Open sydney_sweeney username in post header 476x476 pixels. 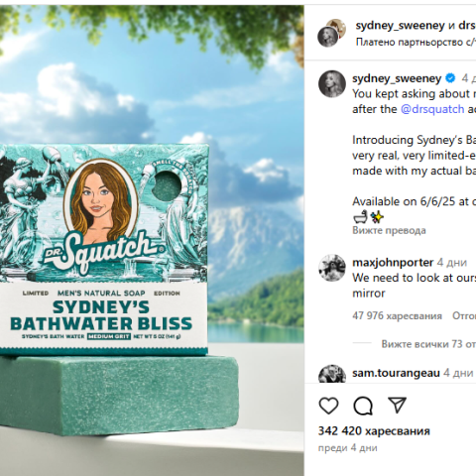coord(400,26)
